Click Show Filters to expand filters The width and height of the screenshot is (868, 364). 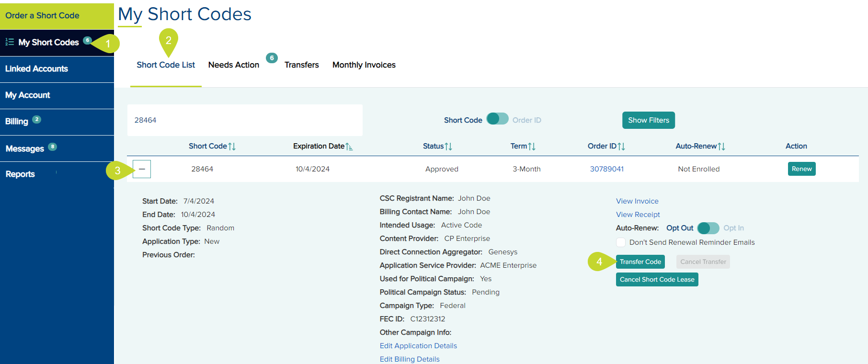(x=648, y=120)
